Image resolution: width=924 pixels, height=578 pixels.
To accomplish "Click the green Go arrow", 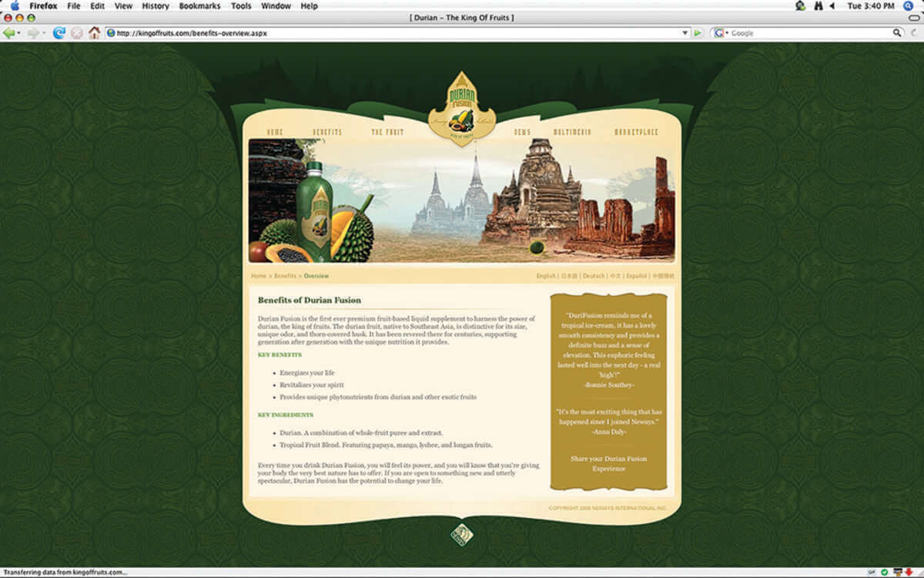I will (x=698, y=33).
